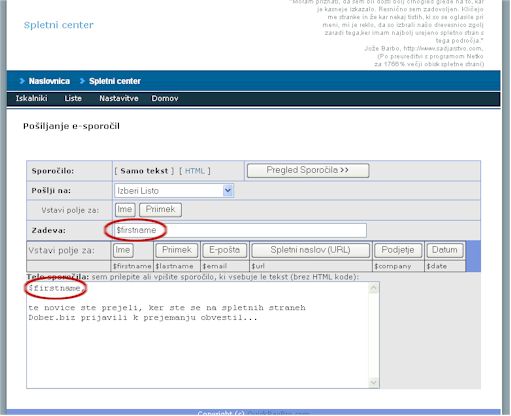Click the Naslovnica breadcrumb arrow icon
Image resolution: width=511 pixels, height=416 pixels.
coord(22,81)
